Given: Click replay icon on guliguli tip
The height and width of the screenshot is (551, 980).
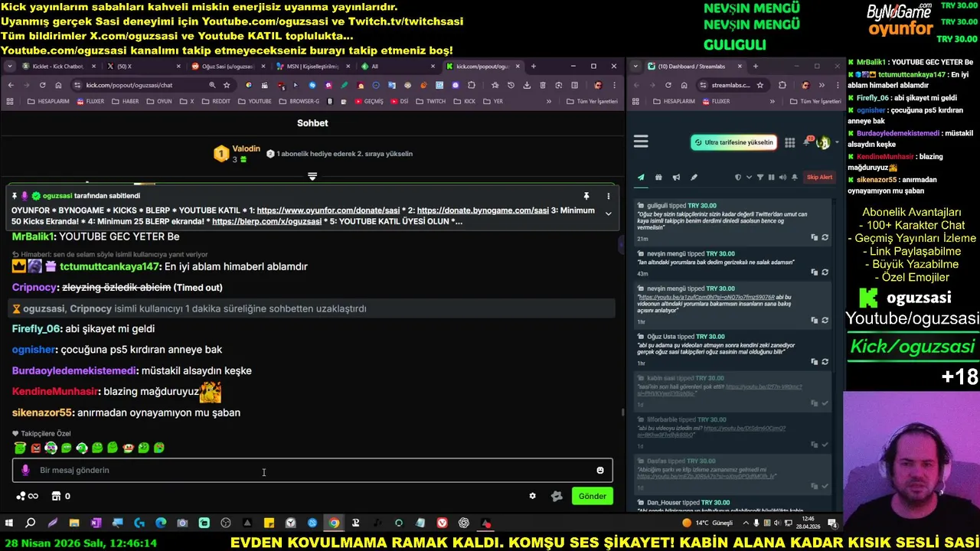Looking at the screenshot, I should [825, 237].
